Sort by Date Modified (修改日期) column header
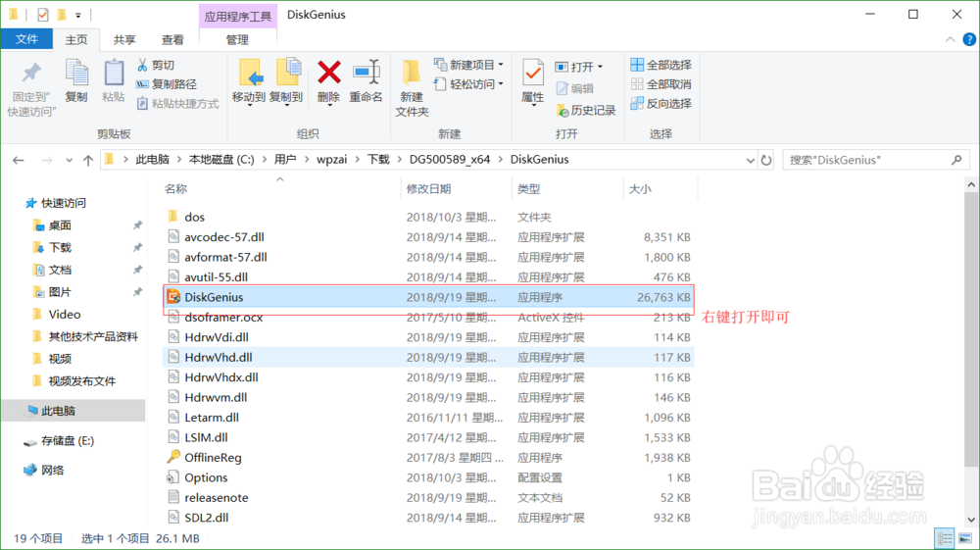This screenshot has height=550, width=980. point(429,189)
